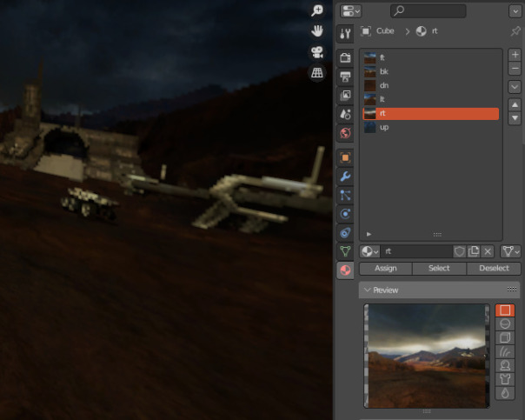Browse materials via sphere icon dropdown

[x=370, y=251]
